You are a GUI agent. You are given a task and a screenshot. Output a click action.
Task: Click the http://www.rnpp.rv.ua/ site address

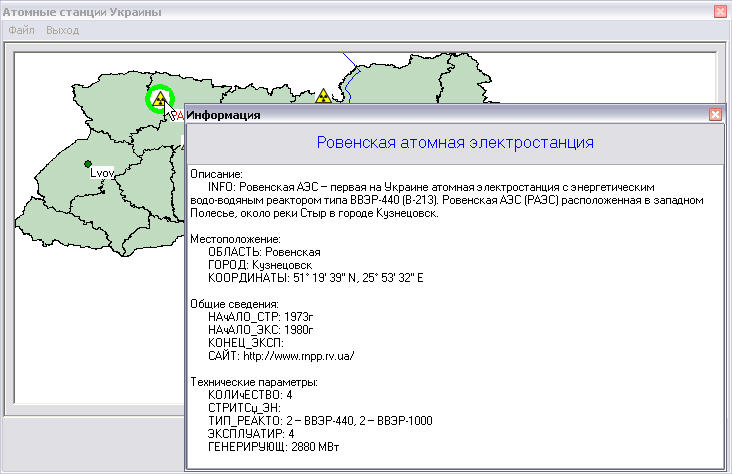pos(299,356)
